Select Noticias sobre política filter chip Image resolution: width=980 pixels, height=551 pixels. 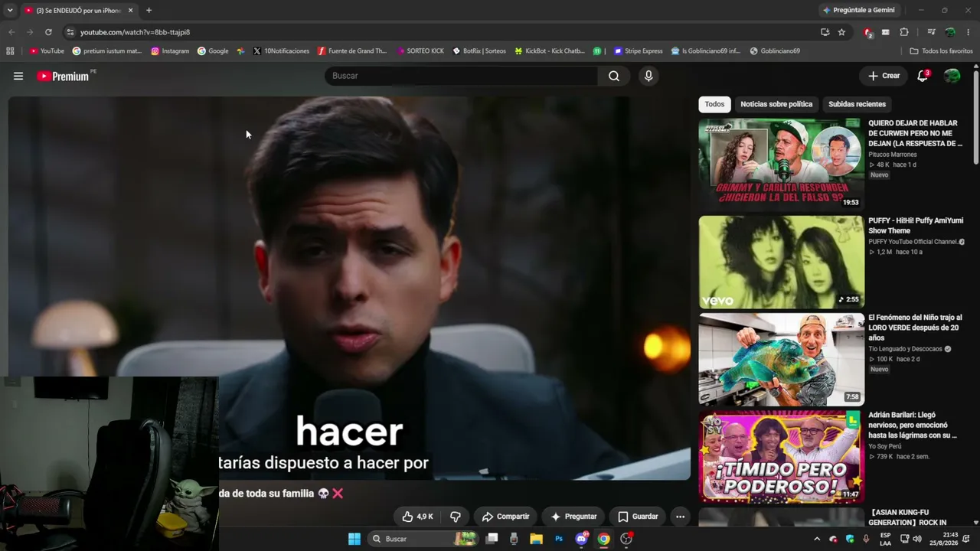coord(776,104)
